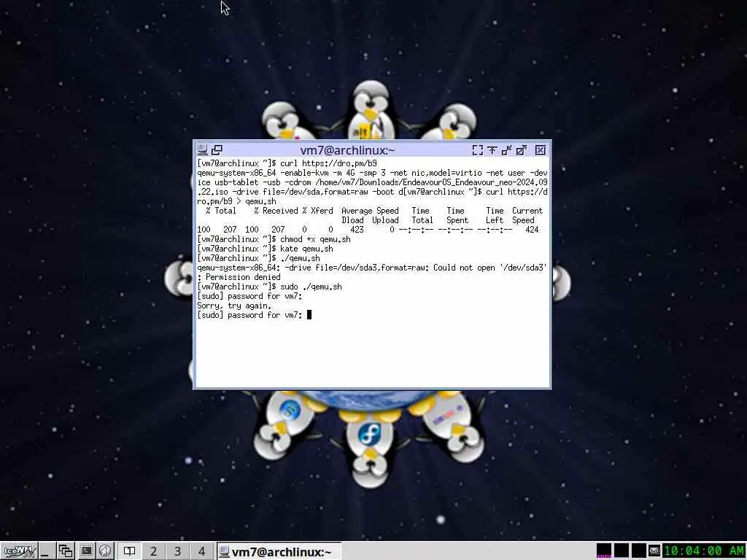Click the 'sudo ./qemu.sh' command line
This screenshot has width=747, height=560.
coord(311,287)
